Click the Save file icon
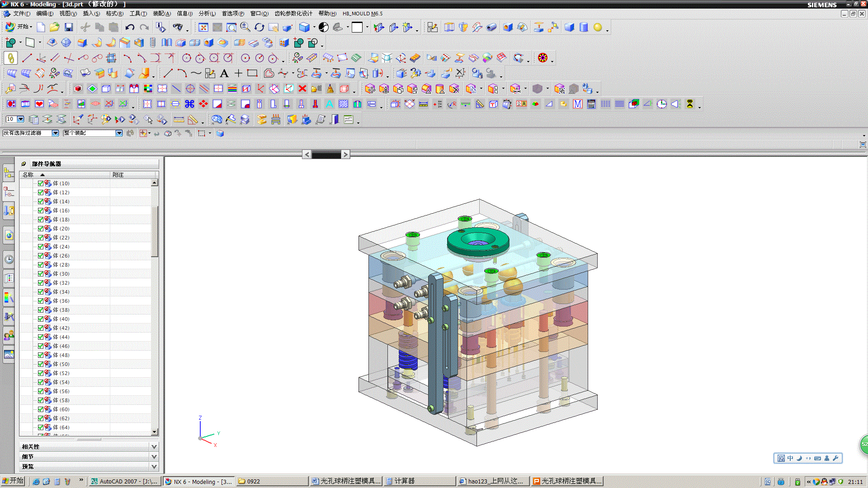The image size is (868, 488). pyautogui.click(x=69, y=28)
